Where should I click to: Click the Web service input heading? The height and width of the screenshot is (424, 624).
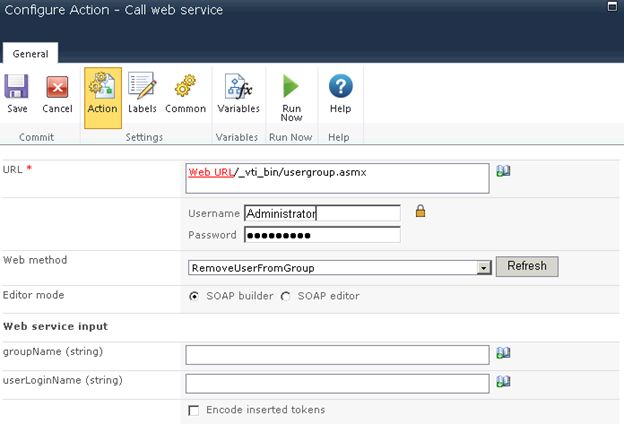point(55,326)
